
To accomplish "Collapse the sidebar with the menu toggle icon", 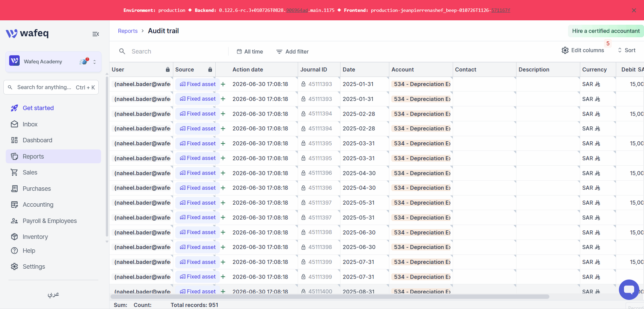I will tap(96, 34).
